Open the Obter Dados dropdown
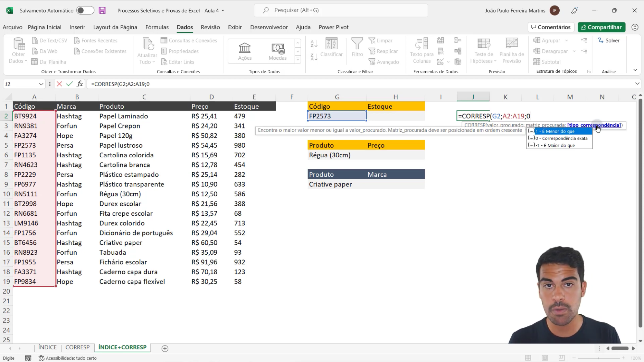Screen dimensions: 644x362 point(18,51)
